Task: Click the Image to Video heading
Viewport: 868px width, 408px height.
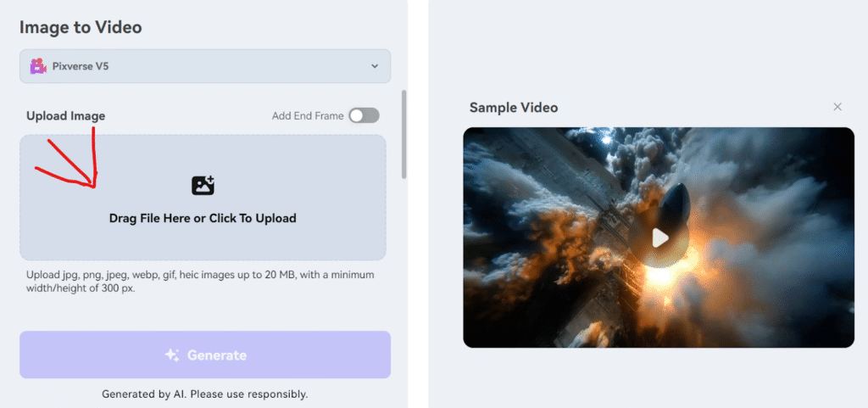Action: coord(81,27)
